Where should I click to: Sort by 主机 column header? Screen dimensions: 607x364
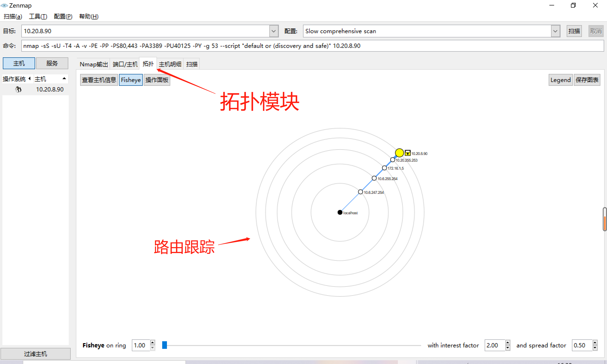pos(51,79)
